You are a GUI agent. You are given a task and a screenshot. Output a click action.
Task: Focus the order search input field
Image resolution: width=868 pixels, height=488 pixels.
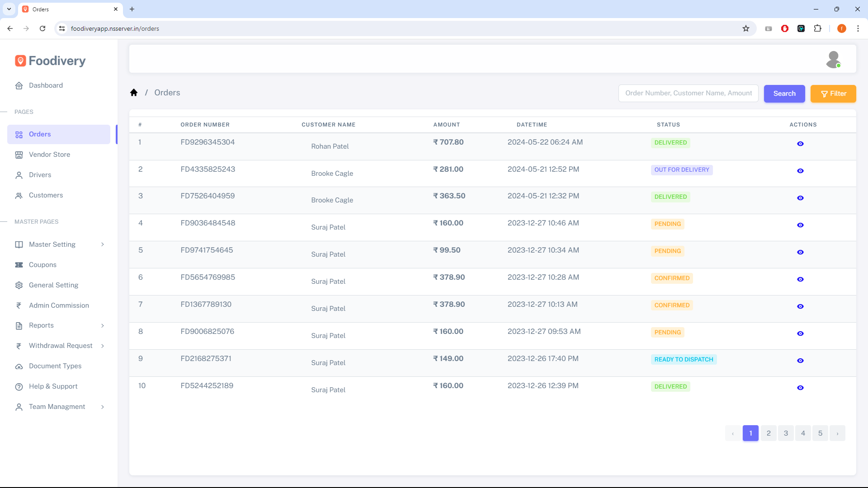[688, 93]
